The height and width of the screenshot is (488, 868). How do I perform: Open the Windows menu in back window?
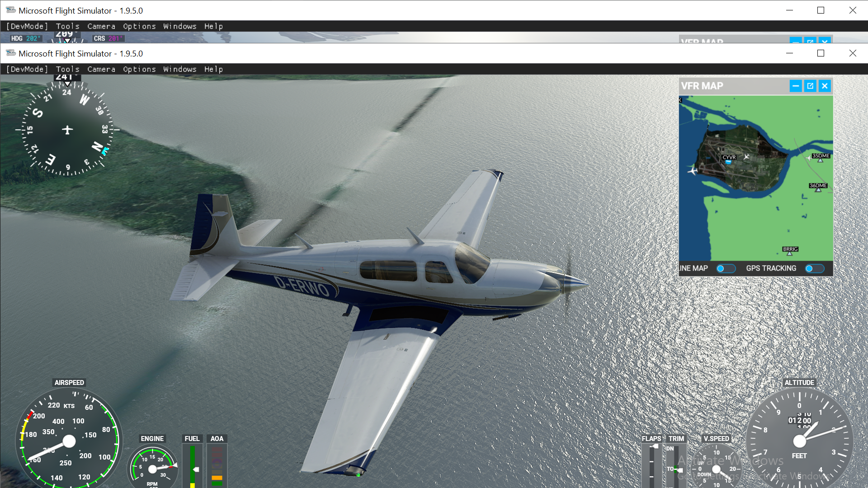coord(180,26)
